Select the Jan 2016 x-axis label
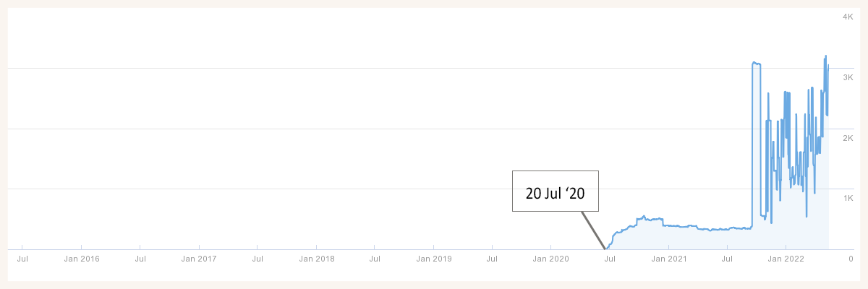The image size is (868, 289). click(81, 258)
